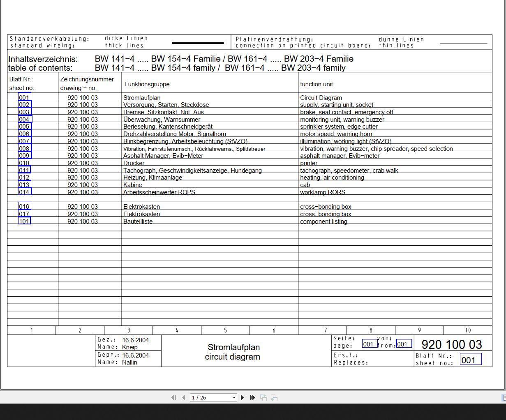Click the 'table of contents:' heading

point(40,68)
